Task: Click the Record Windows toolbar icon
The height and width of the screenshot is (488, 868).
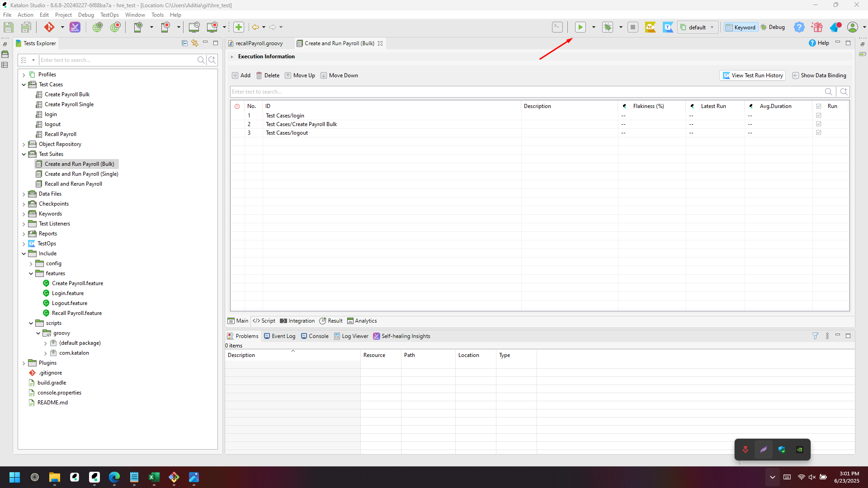Action: tap(212, 27)
